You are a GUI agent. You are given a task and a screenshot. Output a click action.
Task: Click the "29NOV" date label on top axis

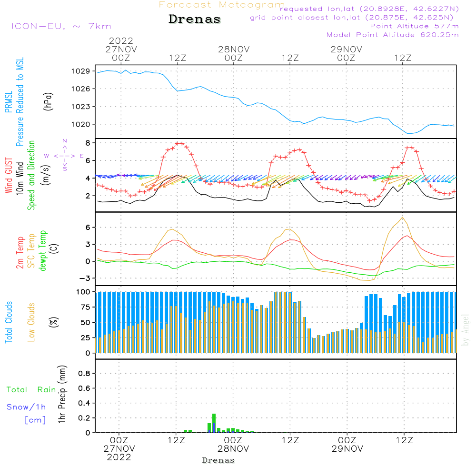point(347,50)
